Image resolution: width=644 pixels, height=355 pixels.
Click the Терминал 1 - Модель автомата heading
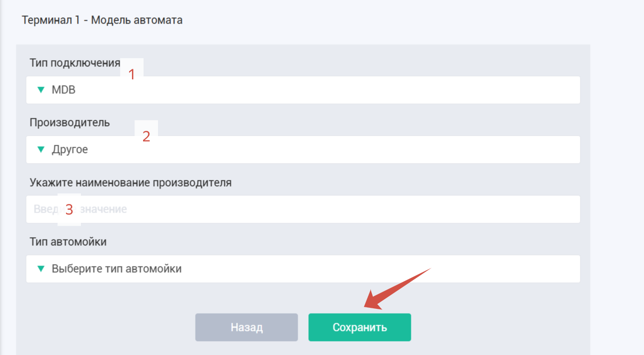[x=102, y=21]
